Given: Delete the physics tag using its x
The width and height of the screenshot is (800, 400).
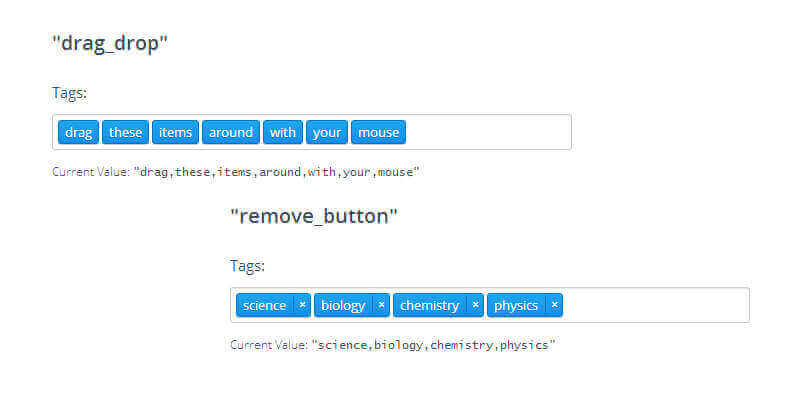Looking at the screenshot, I should coord(554,305).
